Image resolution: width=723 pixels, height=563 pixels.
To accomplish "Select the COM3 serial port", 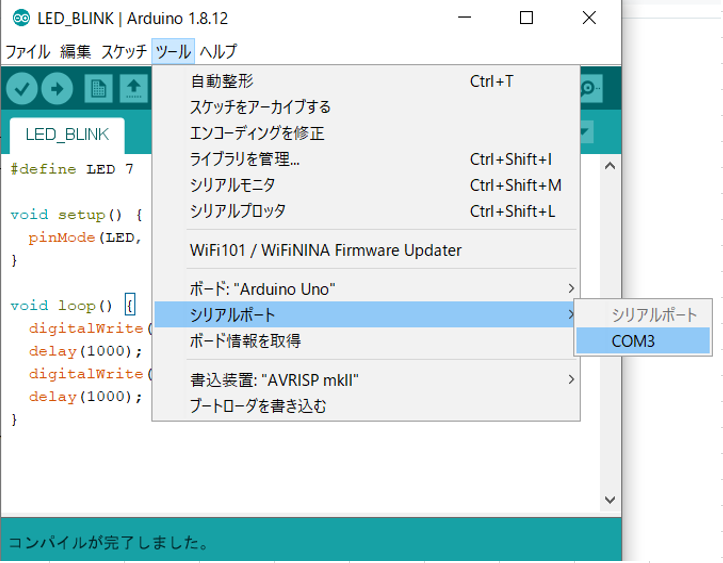I will click(643, 341).
